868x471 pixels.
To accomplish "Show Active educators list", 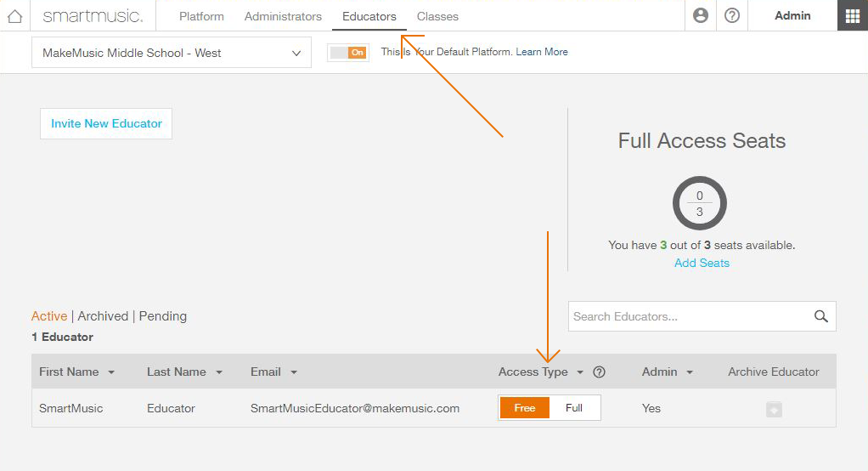I will tap(49, 316).
